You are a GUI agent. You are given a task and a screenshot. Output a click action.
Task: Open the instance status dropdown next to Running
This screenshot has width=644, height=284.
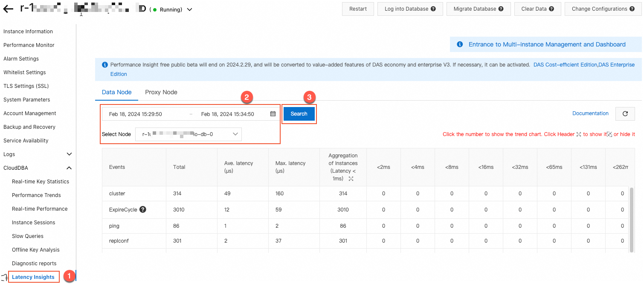189,9
